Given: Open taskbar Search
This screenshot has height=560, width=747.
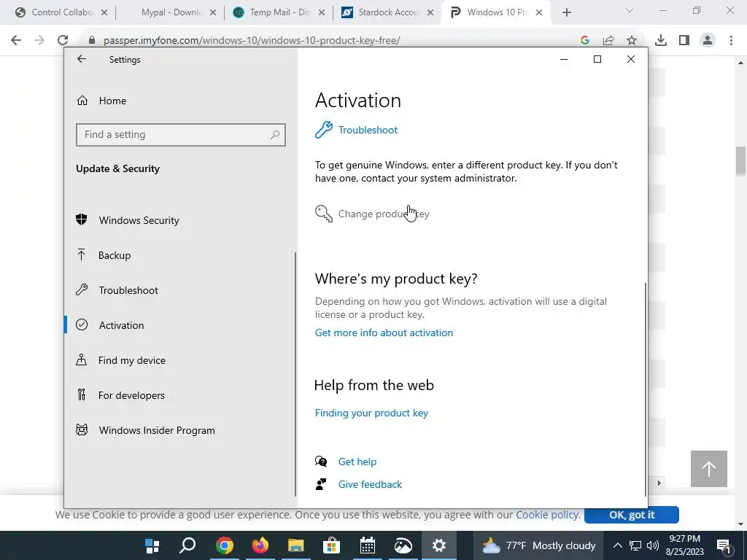Looking at the screenshot, I should click(x=187, y=545).
